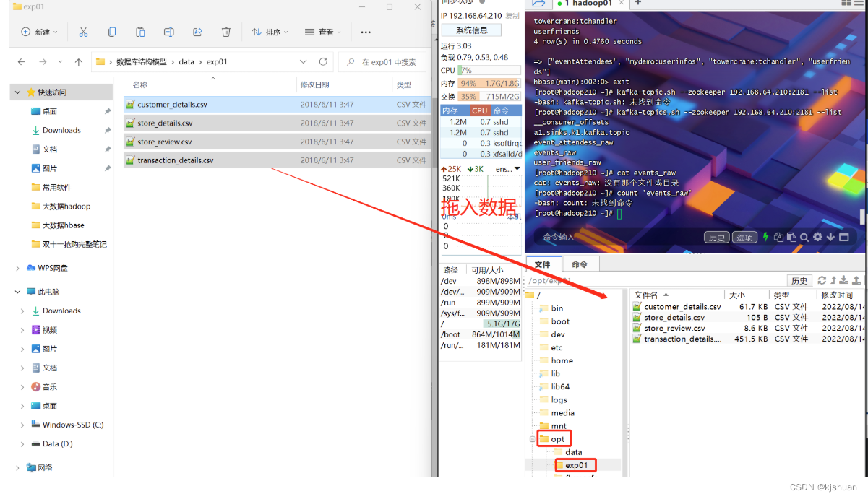Expand the Network (网络) tree node
The height and width of the screenshot is (499, 868).
tap(17, 467)
